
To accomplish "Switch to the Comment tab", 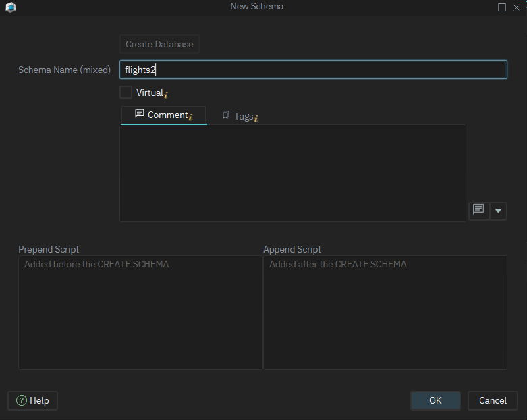I will click(x=163, y=115).
